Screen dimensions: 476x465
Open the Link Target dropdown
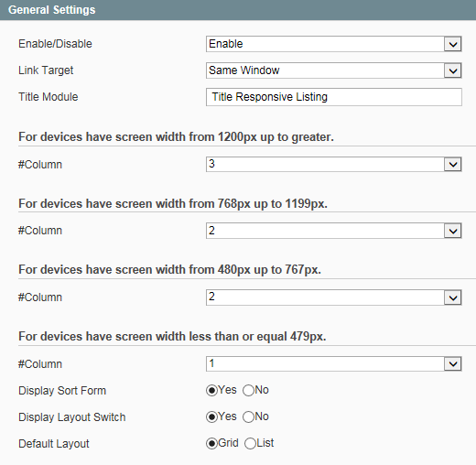coord(334,70)
